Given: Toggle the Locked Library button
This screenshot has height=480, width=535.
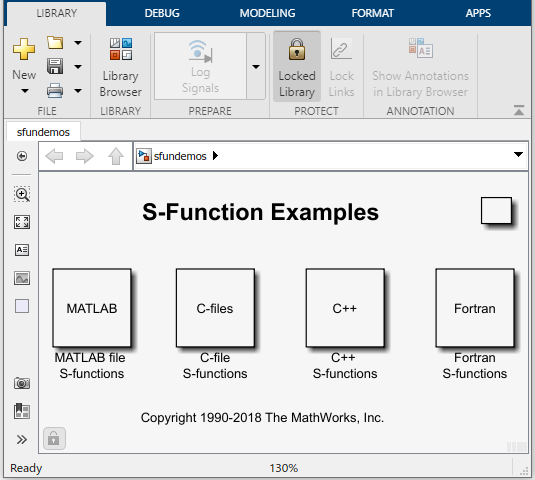Looking at the screenshot, I should 297,67.
